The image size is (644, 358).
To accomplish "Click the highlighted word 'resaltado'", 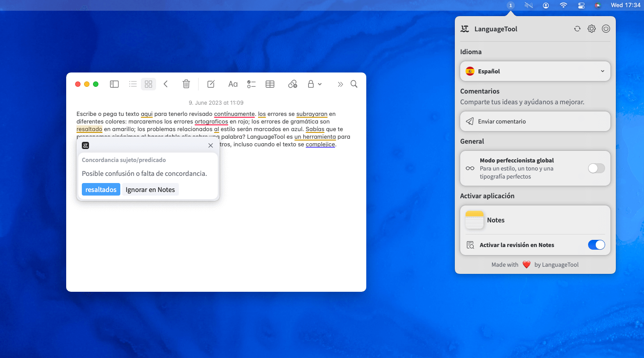I will pos(89,129).
